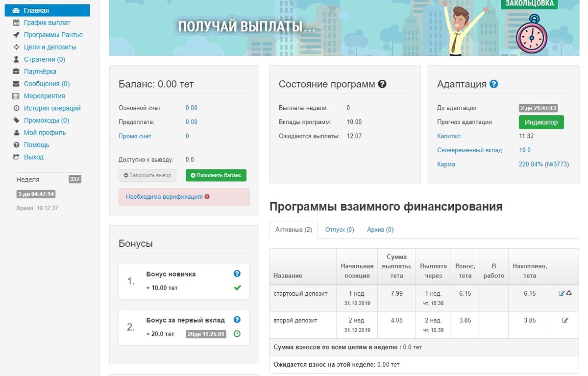This screenshot has width=588, height=376.
Task: Go to Программы Рантье
Action: pyautogui.click(x=53, y=35)
